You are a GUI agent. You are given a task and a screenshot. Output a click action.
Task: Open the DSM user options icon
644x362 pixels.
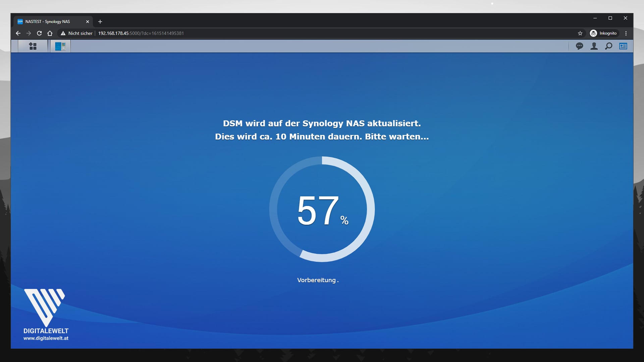(x=594, y=46)
